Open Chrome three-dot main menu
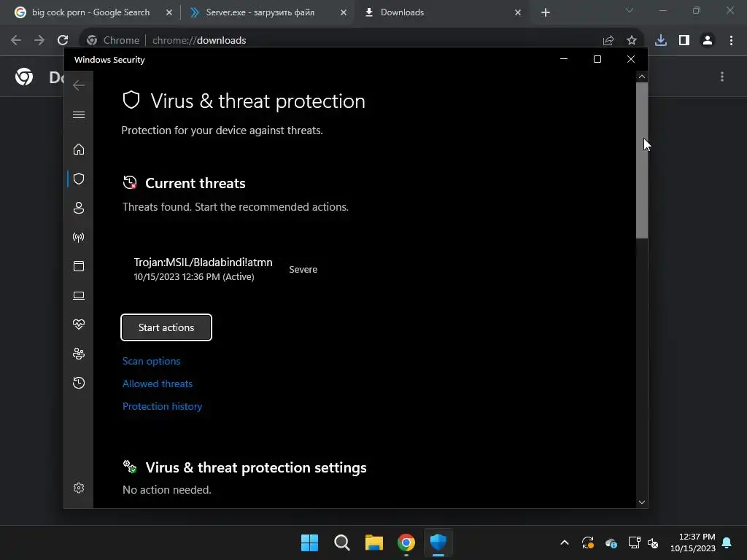 coord(731,41)
